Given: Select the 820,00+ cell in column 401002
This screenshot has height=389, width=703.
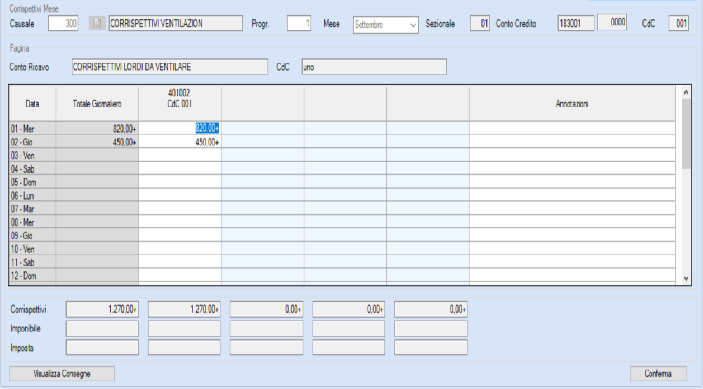Looking at the screenshot, I should click(180, 129).
